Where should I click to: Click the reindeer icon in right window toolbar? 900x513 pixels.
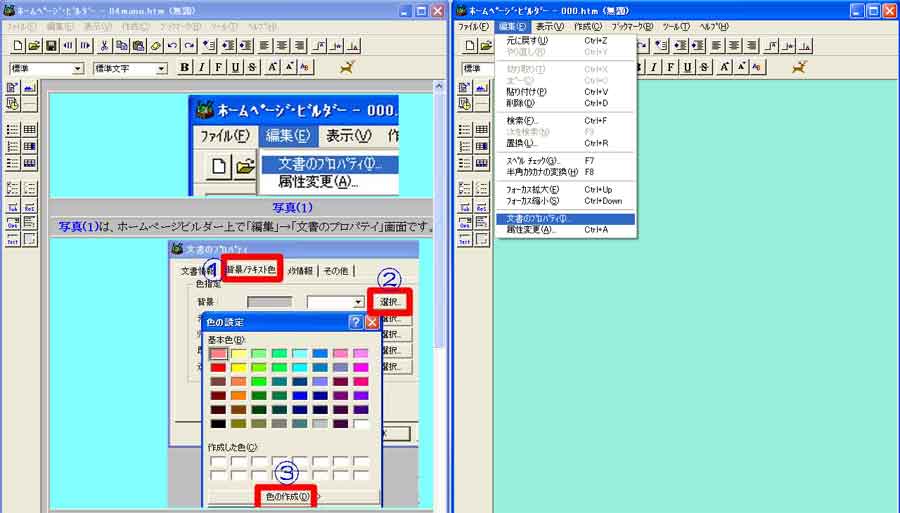coord(800,67)
